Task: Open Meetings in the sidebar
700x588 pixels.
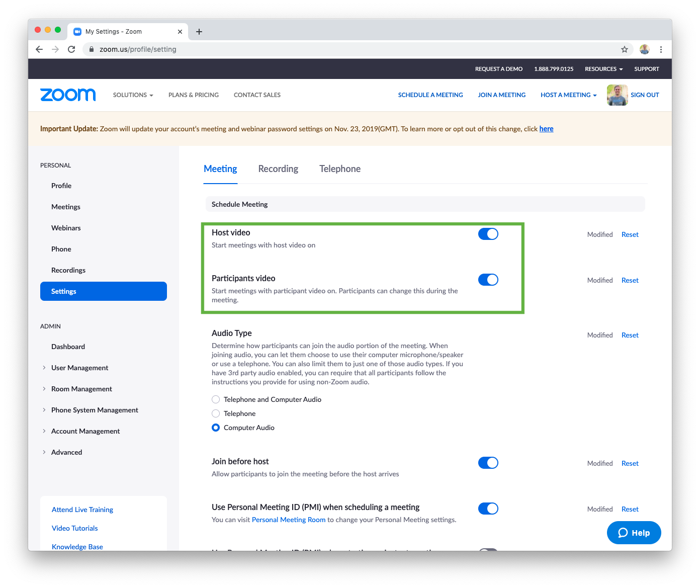Action: (66, 207)
